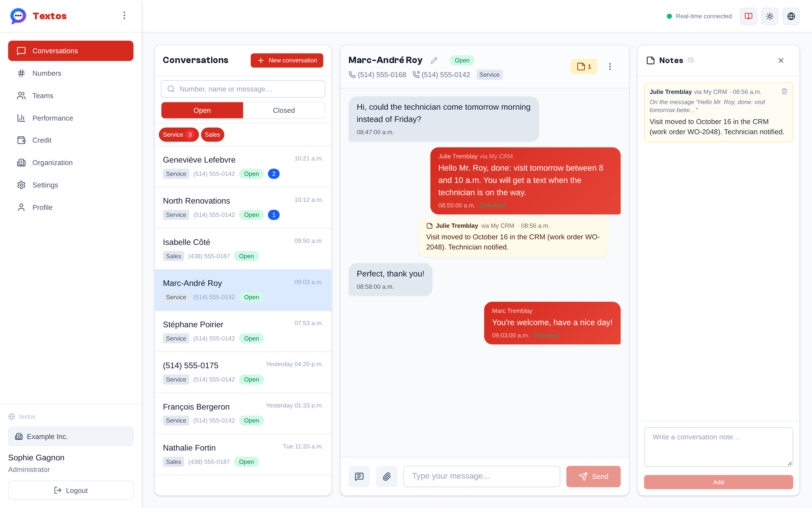Delete Julie Tremblay's note with the trash icon
The width and height of the screenshot is (812, 508).
click(x=784, y=91)
